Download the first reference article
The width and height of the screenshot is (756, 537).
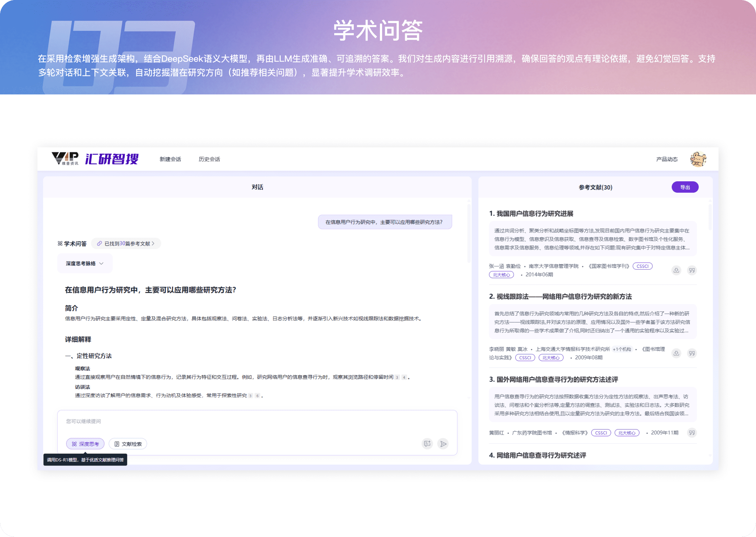(x=676, y=270)
